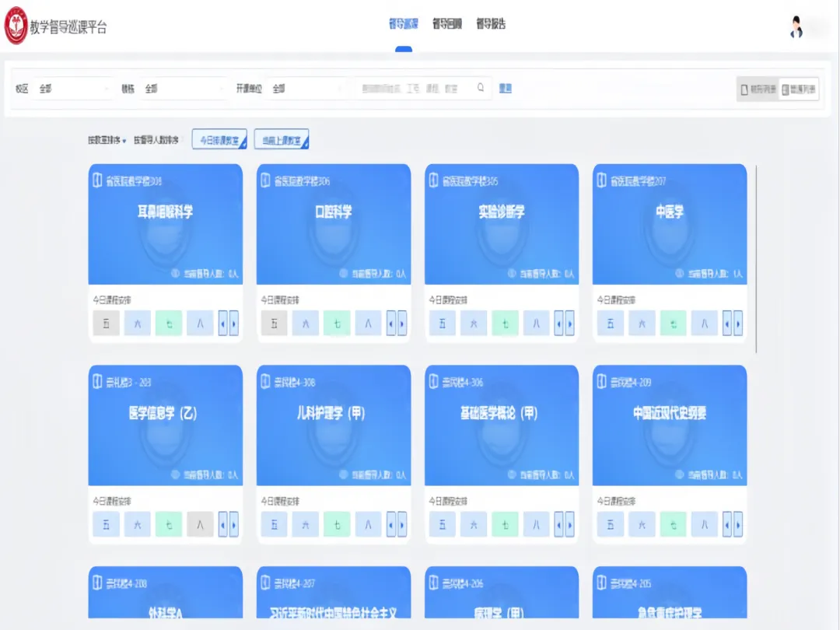Image resolution: width=840 pixels, height=630 pixels.
Task: Switch to the 督导报告 tab
Action: tap(491, 24)
